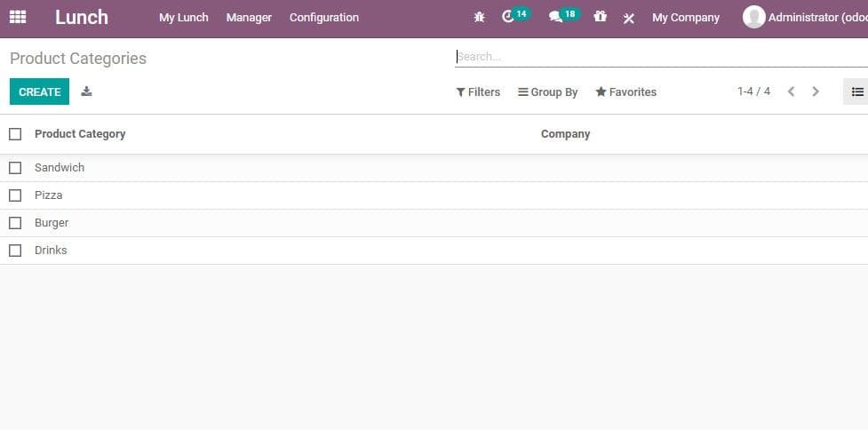This screenshot has width=868, height=430.
Task: Open the apps grid menu icon
Action: click(x=18, y=17)
